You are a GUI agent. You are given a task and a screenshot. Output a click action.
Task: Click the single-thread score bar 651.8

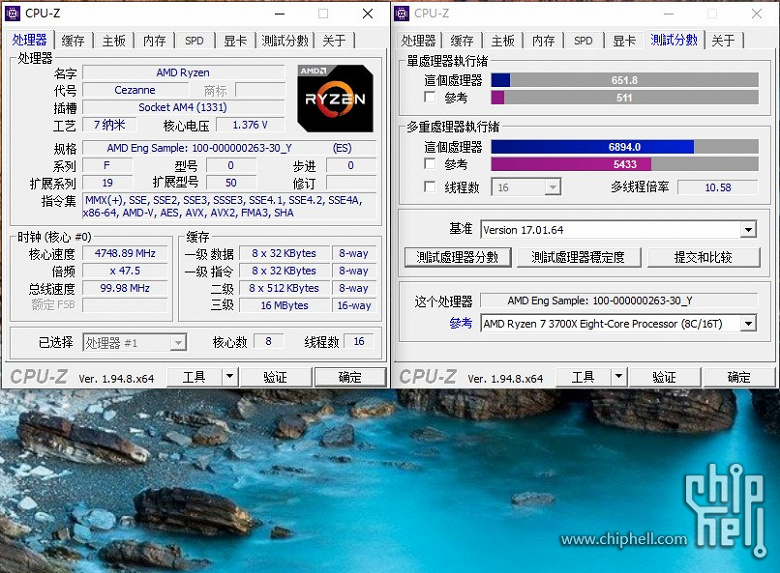click(625, 80)
